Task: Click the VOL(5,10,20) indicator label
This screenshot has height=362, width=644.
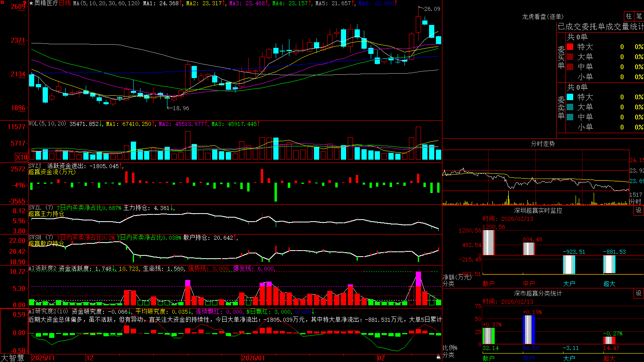Action: [47, 124]
